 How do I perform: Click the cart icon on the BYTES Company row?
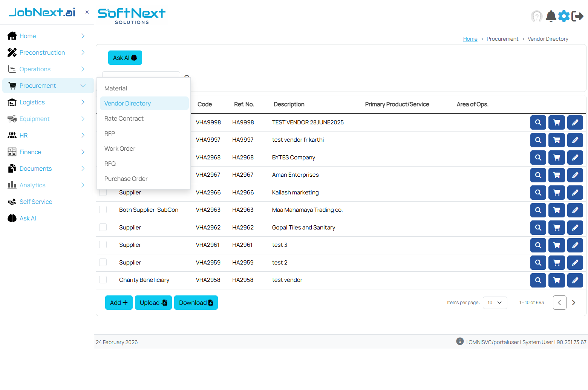[x=556, y=157]
